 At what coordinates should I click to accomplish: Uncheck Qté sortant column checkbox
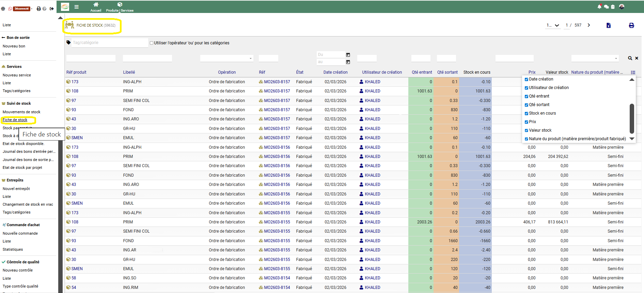tap(527, 105)
